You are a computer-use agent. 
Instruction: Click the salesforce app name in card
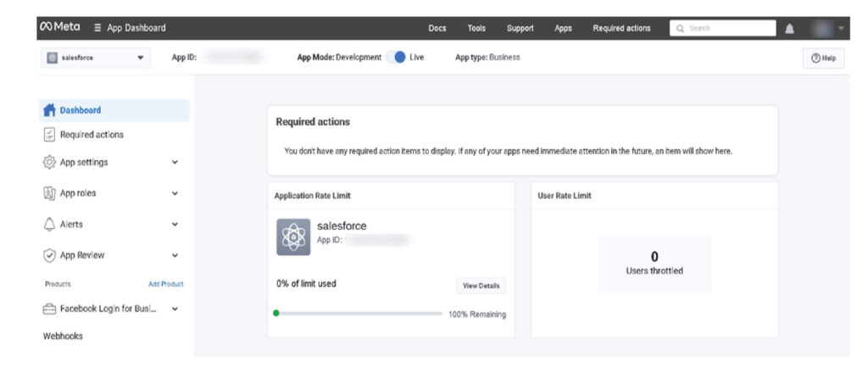342,225
